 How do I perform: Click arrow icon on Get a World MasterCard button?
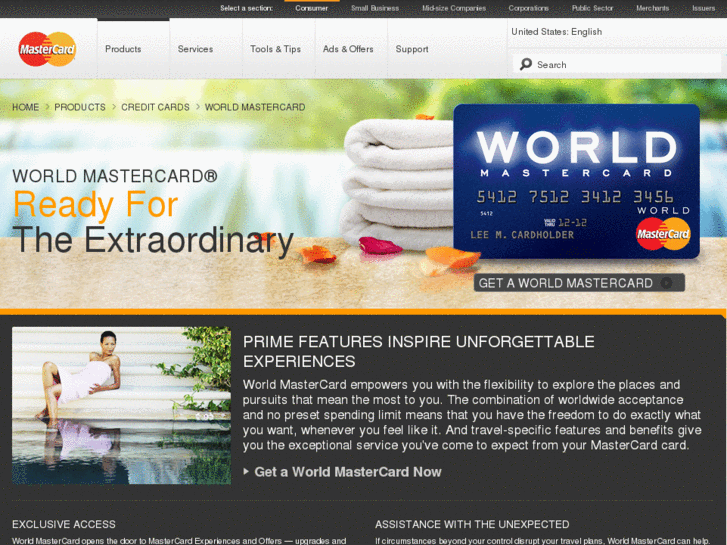[x=666, y=283]
